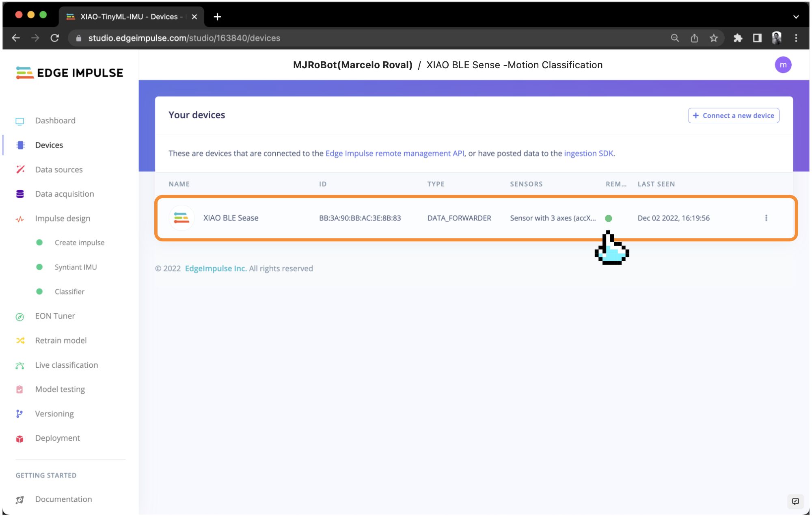
Task: Open the Retrain model page
Action: tap(61, 340)
